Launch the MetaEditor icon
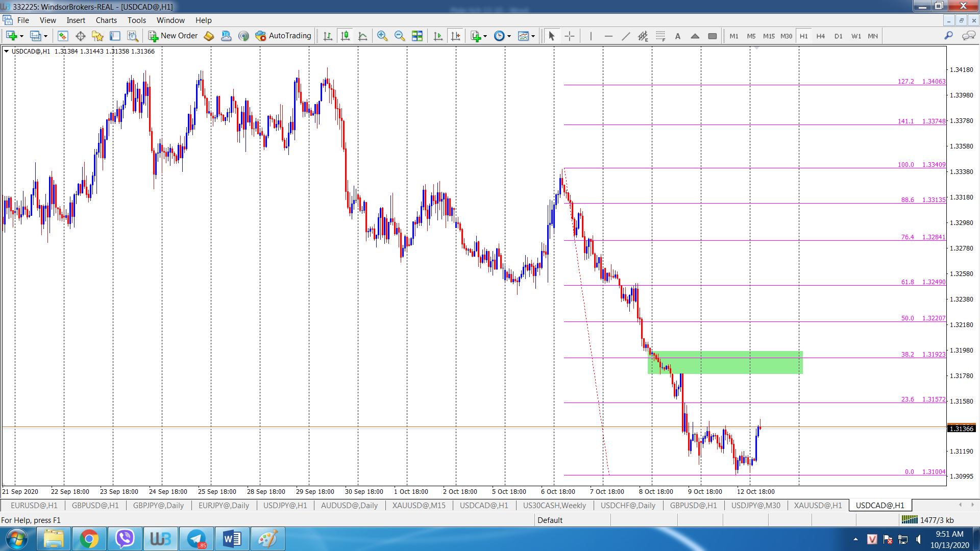This screenshot has height=551, width=980. click(209, 36)
